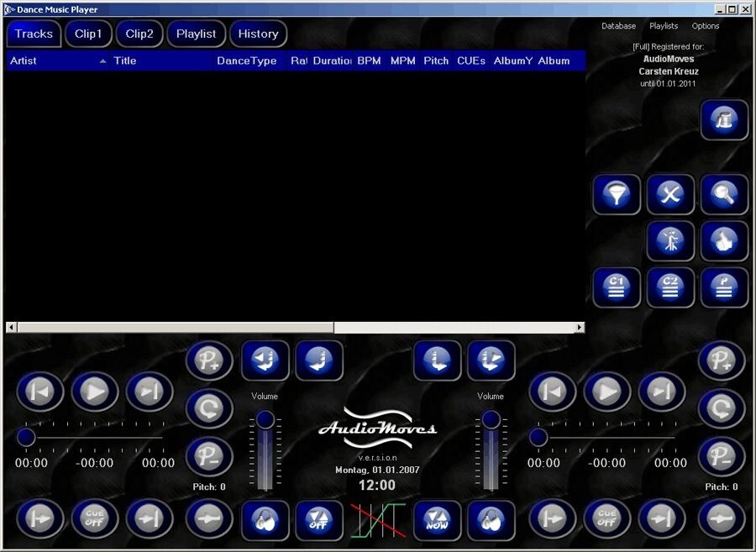Open the P playlist list icon
Image resolution: width=756 pixels, height=552 pixels.
[x=723, y=287]
